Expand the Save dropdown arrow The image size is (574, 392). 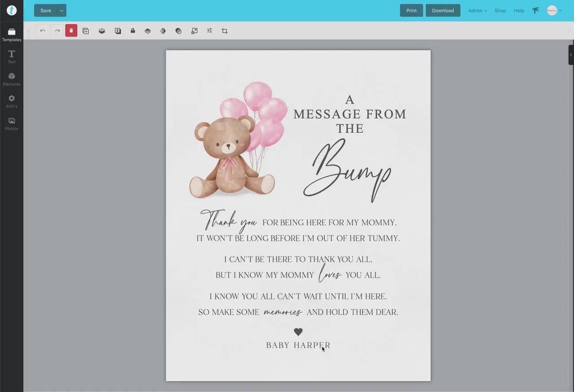coord(62,10)
